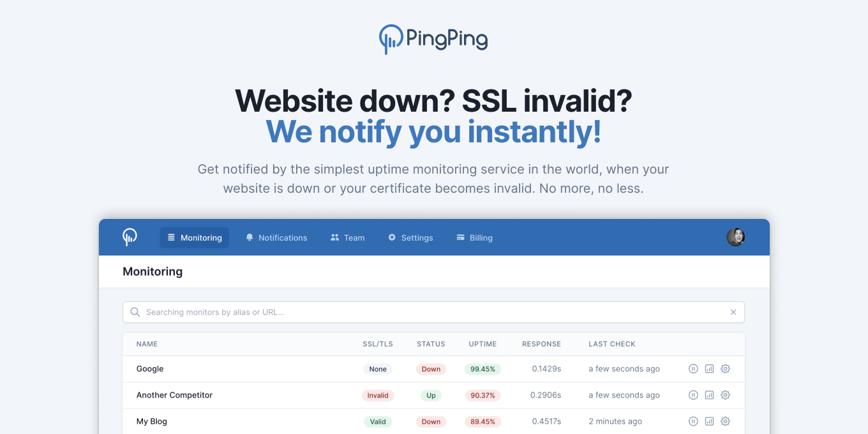
Task: Pause the My Blog monitor
Action: point(693,421)
